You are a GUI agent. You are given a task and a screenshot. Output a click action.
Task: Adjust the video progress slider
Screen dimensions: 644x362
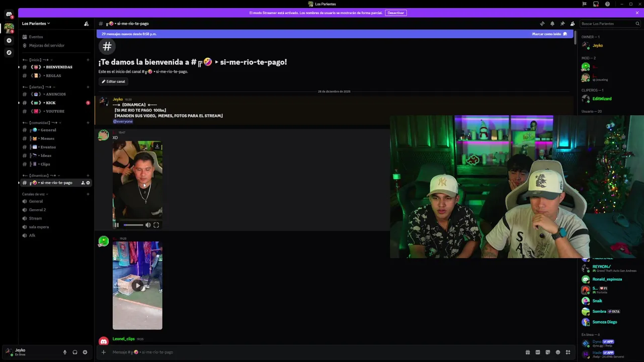(133, 225)
